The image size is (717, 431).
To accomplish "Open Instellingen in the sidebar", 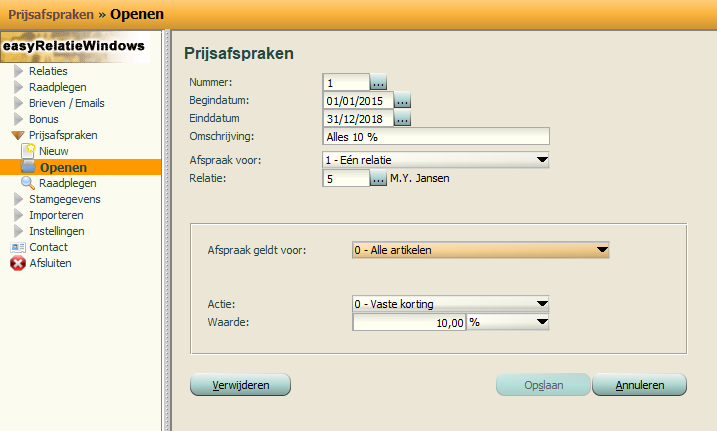I will coord(57,231).
